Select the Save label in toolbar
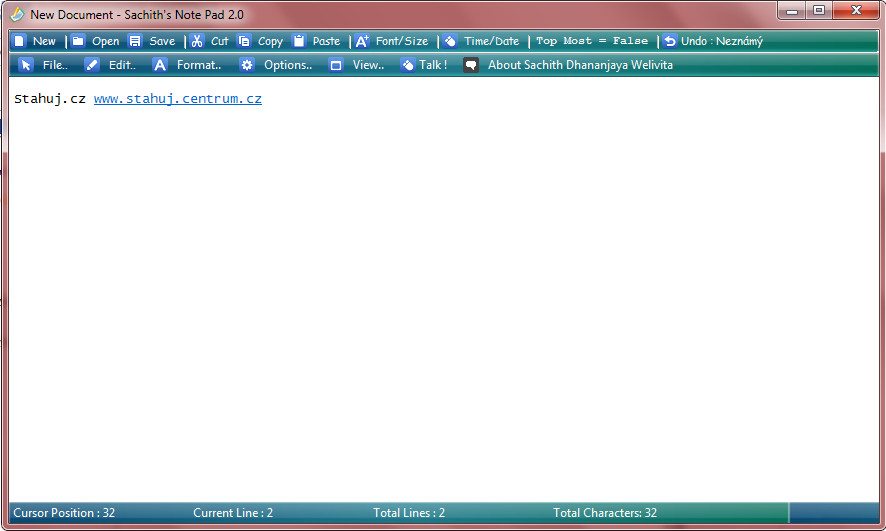Viewport: 886px width, 531px height. click(162, 41)
